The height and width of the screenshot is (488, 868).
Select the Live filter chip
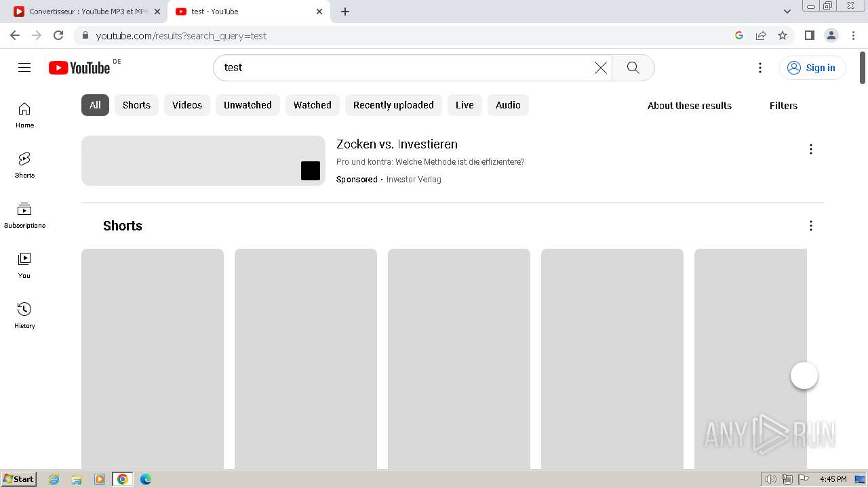(465, 105)
